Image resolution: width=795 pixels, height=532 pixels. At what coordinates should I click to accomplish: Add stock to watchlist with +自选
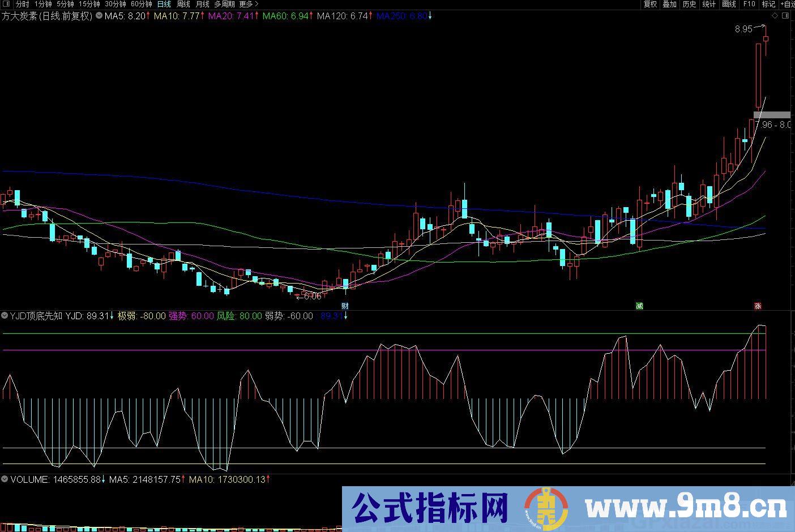coord(787,4)
